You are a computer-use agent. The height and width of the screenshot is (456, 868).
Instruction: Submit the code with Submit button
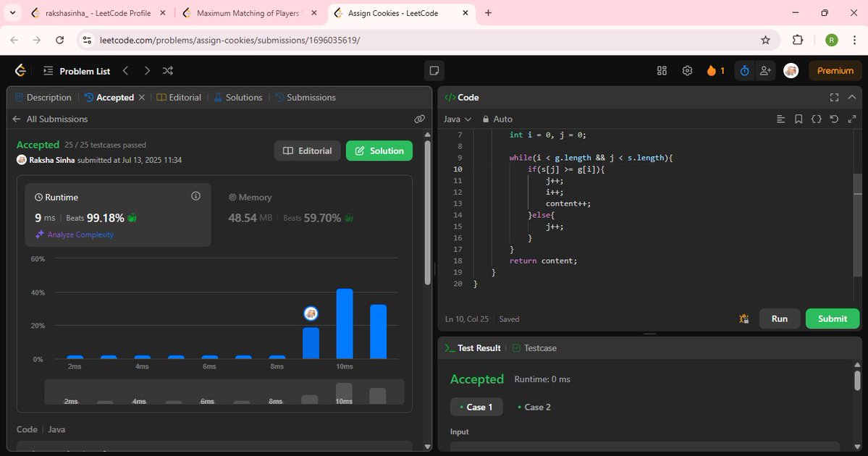coord(833,318)
